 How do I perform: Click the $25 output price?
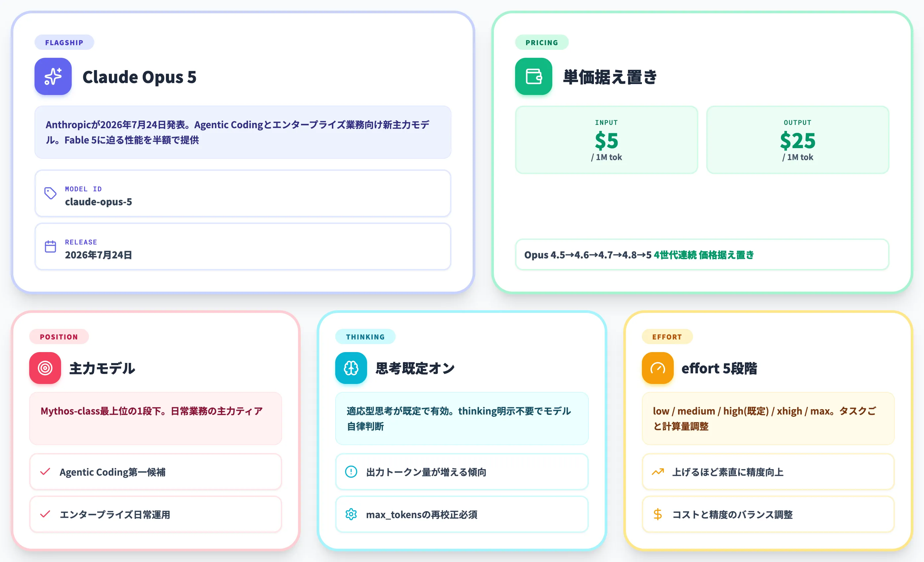click(x=798, y=140)
